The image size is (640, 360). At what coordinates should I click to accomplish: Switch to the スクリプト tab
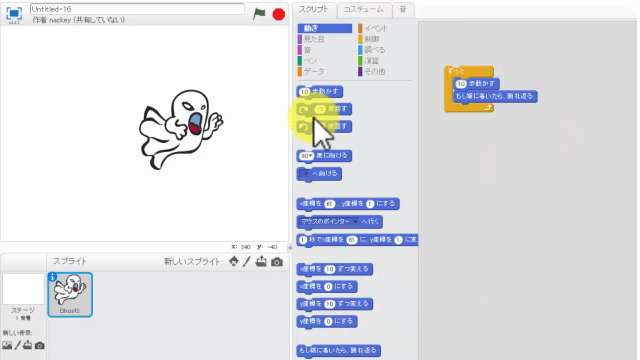(313, 9)
